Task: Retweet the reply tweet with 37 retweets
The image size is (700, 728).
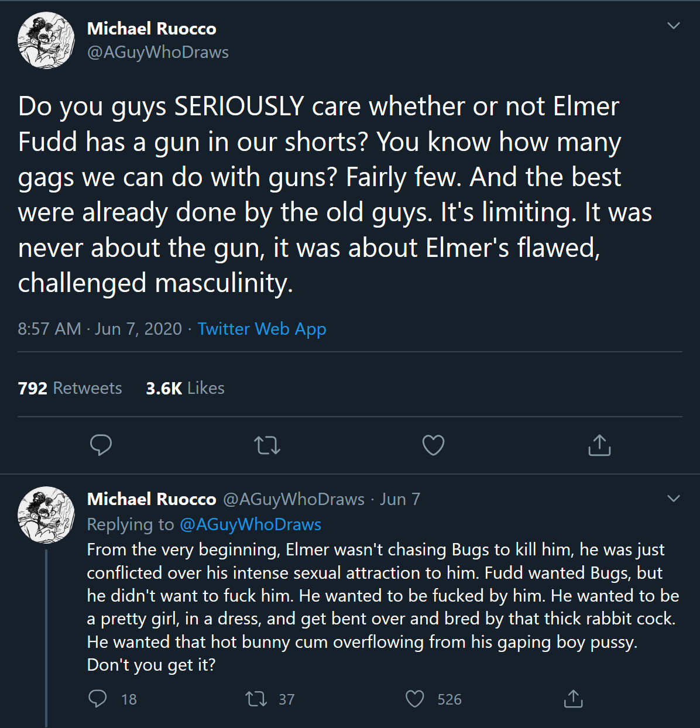Action: [x=256, y=699]
